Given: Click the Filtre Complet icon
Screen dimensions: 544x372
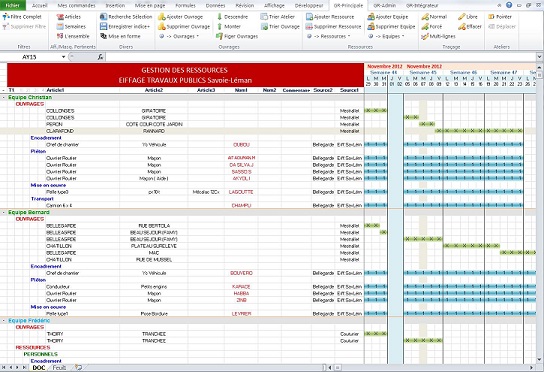Looking at the screenshot, I should point(6,17).
